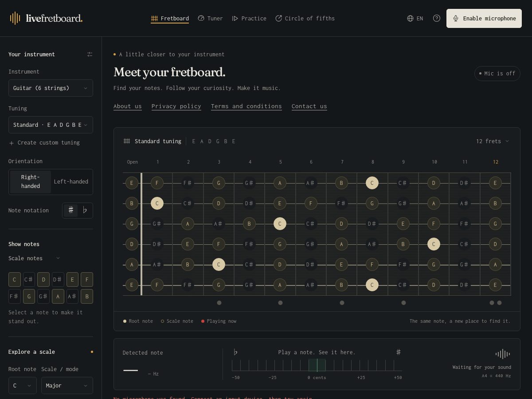This screenshot has width=532, height=399.
Task: Select sharp note notation
Action: 71,210
